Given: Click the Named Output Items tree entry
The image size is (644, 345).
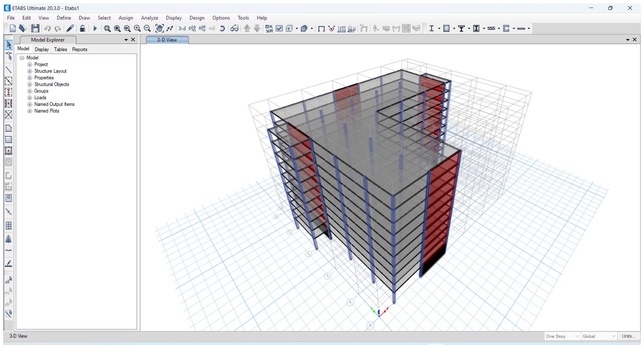Looking at the screenshot, I should [x=54, y=104].
